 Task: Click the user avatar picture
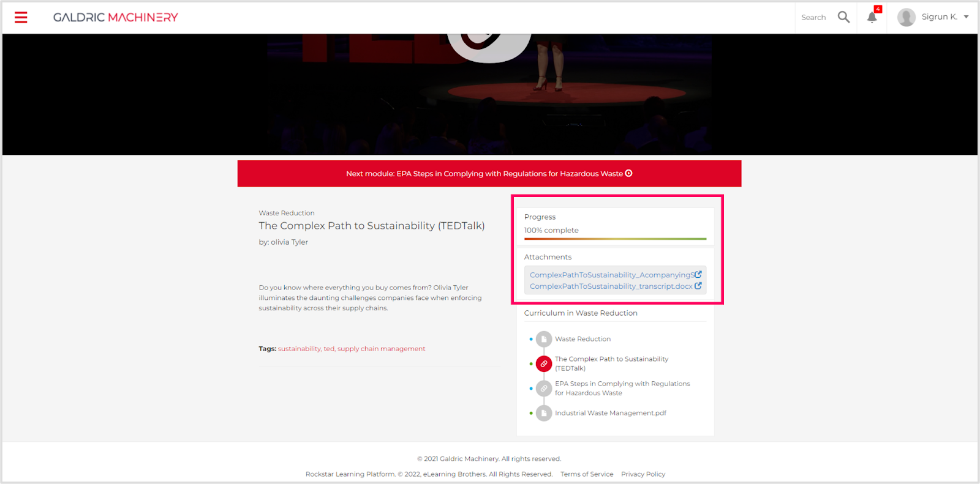click(x=906, y=17)
